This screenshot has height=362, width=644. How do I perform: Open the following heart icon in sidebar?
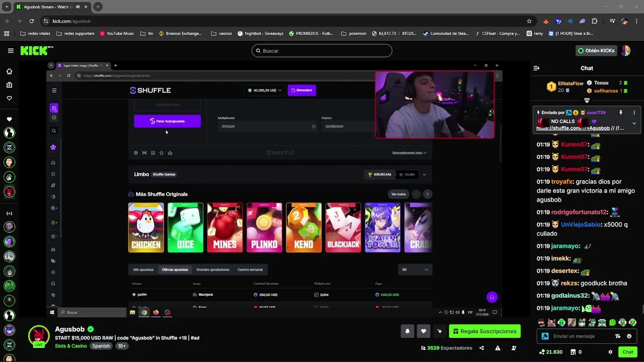pos(9,98)
